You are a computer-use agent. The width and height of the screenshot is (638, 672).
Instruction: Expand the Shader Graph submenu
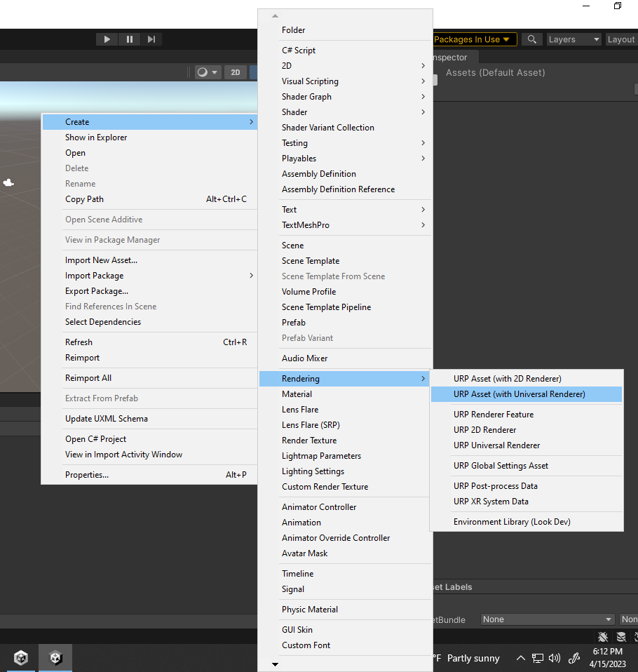346,96
